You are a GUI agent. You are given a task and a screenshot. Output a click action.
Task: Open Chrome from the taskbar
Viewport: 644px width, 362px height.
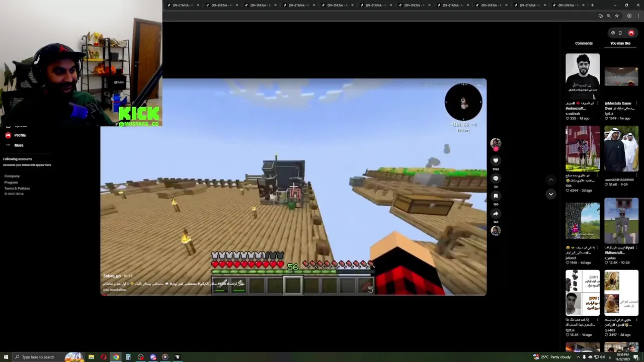(x=116, y=357)
